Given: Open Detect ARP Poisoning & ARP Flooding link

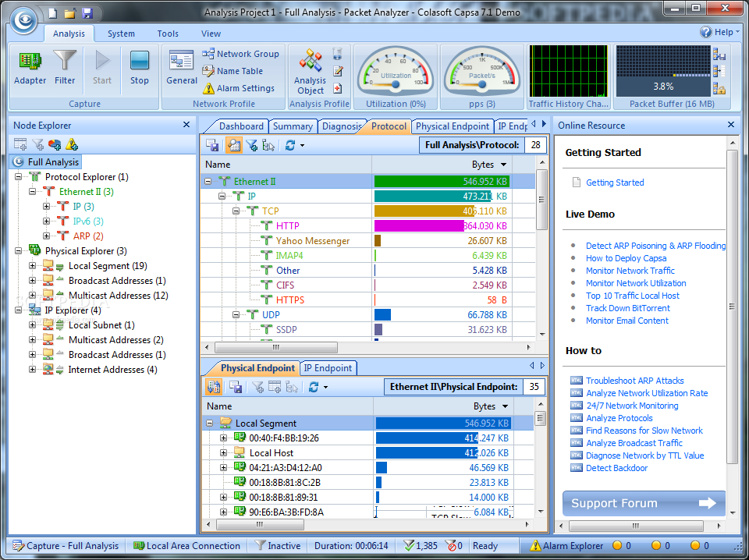Looking at the screenshot, I should 655,246.
